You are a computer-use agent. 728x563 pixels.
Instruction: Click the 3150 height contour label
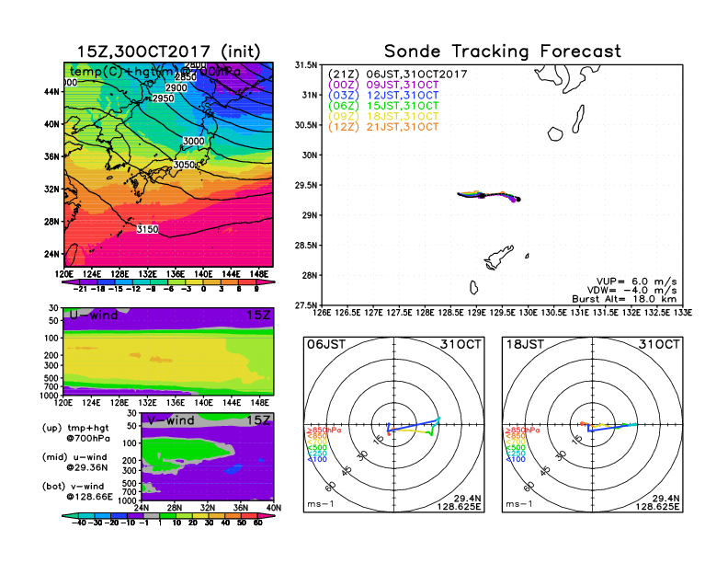coord(149,228)
